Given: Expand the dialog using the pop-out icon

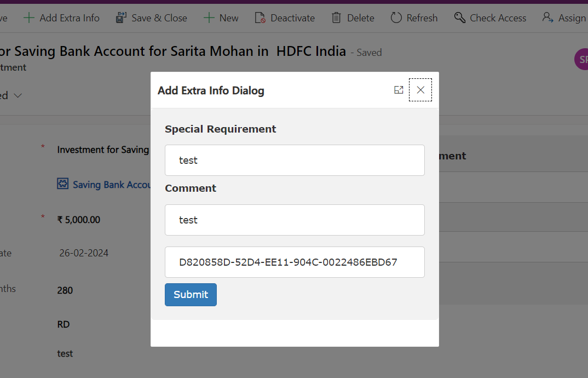Looking at the screenshot, I should 399,90.
